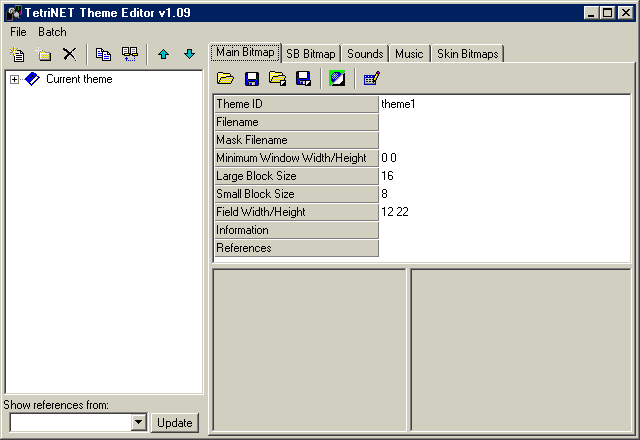The width and height of the screenshot is (640, 440).
Task: Click the Theme ID property label
Action: click(296, 104)
